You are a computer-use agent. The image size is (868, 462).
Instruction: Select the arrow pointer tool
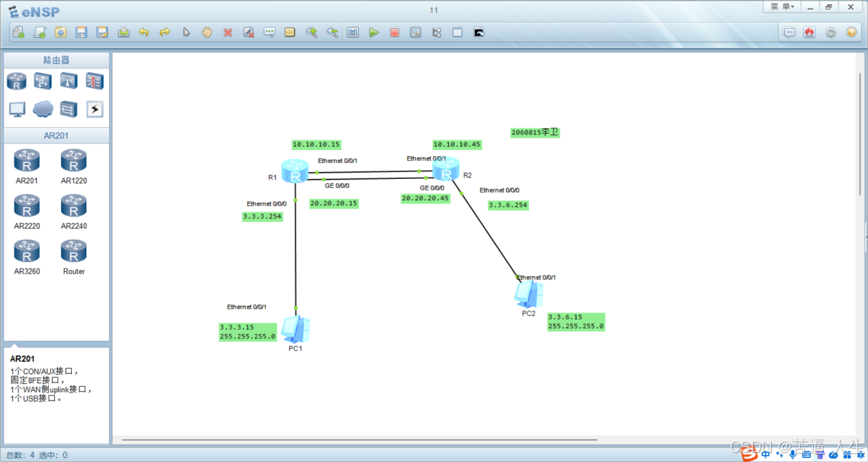point(186,32)
